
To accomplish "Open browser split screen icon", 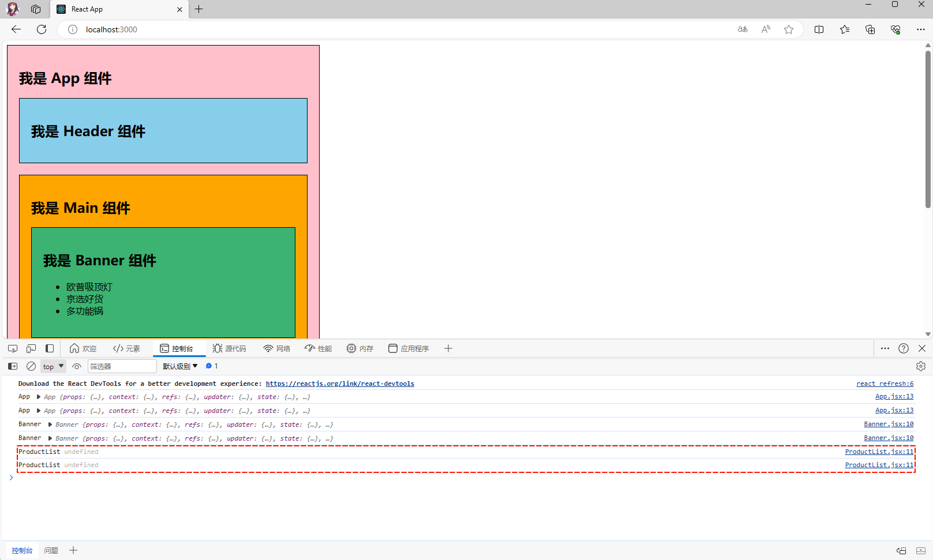I will [x=819, y=29].
